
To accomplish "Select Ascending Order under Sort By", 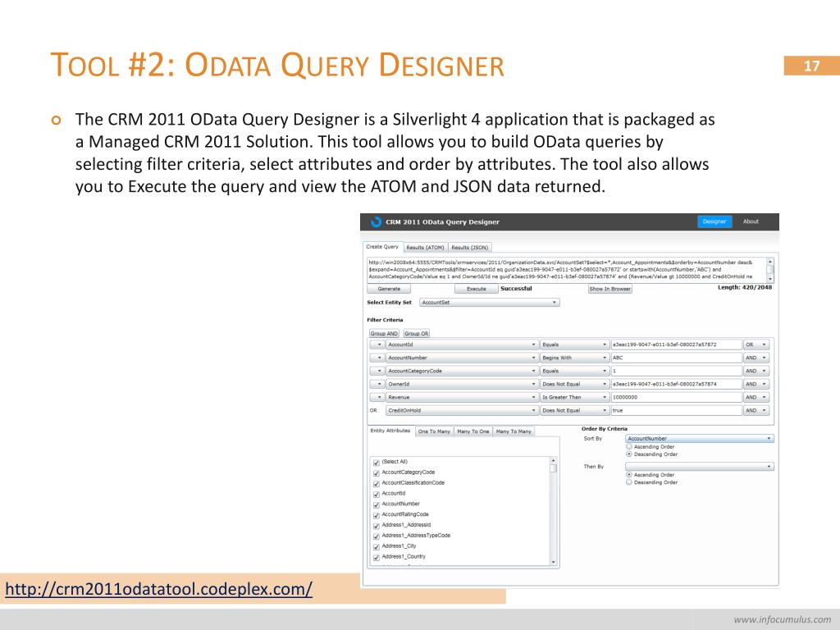I will [x=629, y=446].
